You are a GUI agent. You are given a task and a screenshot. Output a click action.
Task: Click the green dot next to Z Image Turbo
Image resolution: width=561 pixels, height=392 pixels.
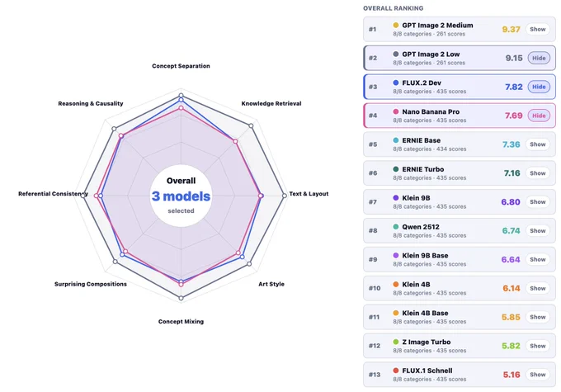[x=396, y=342]
